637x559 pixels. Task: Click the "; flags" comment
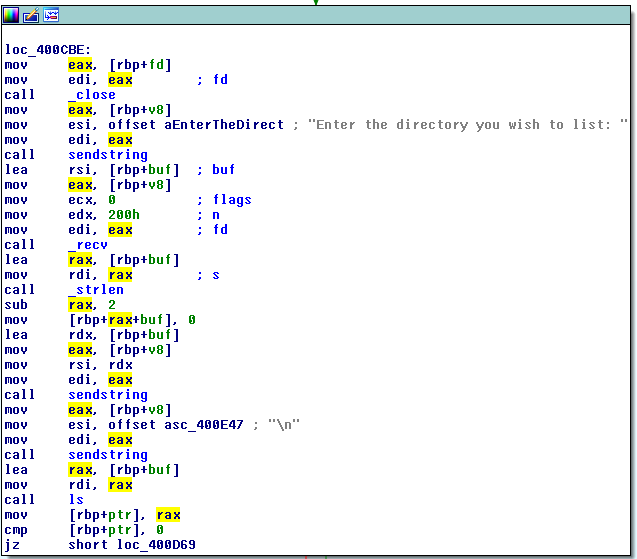[224, 200]
